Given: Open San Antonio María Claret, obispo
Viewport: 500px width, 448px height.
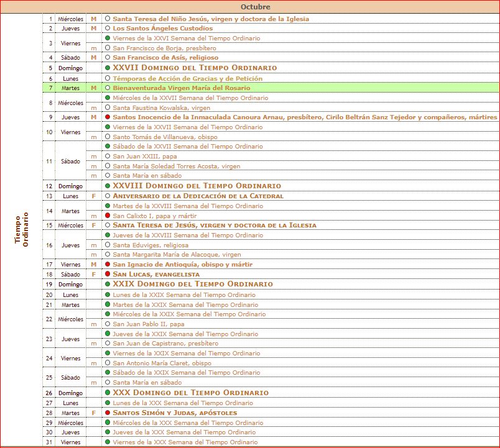Looking at the screenshot, I should point(162,363).
